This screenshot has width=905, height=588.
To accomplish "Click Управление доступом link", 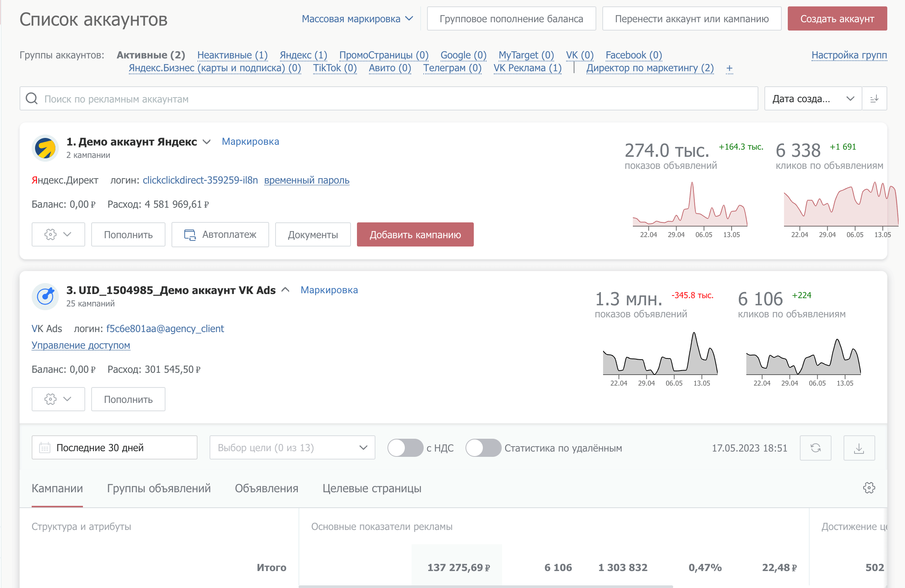I will tap(81, 345).
